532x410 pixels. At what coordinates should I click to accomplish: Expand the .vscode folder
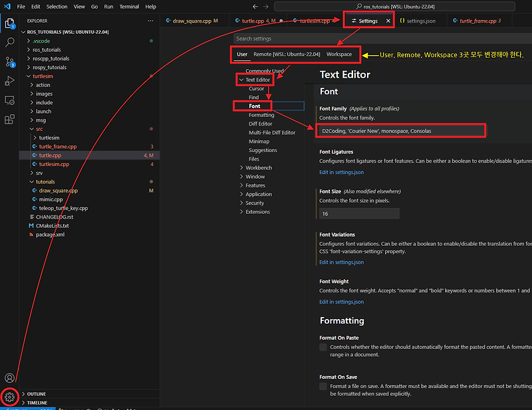(29, 41)
